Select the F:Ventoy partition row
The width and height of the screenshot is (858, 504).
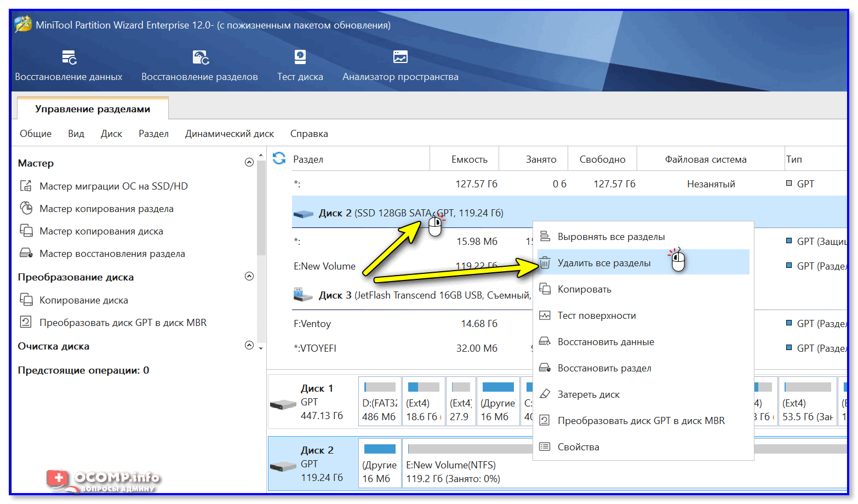pos(412,324)
